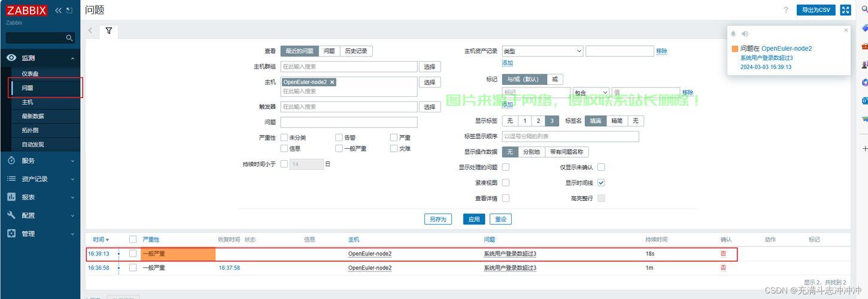The width and height of the screenshot is (868, 299).
Task: Toggle 仅显示未确认 checkbox
Action: click(x=601, y=167)
